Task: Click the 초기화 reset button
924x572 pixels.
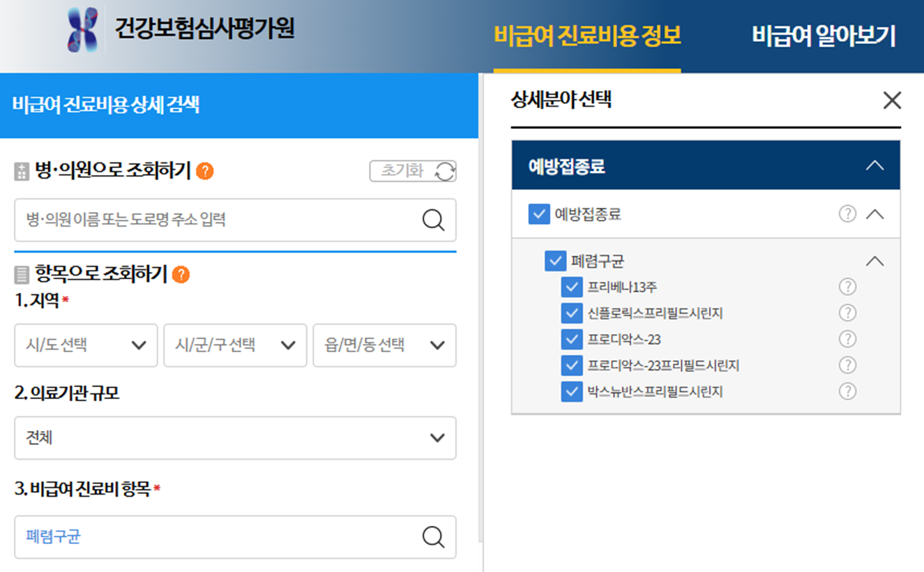Action: [x=413, y=171]
